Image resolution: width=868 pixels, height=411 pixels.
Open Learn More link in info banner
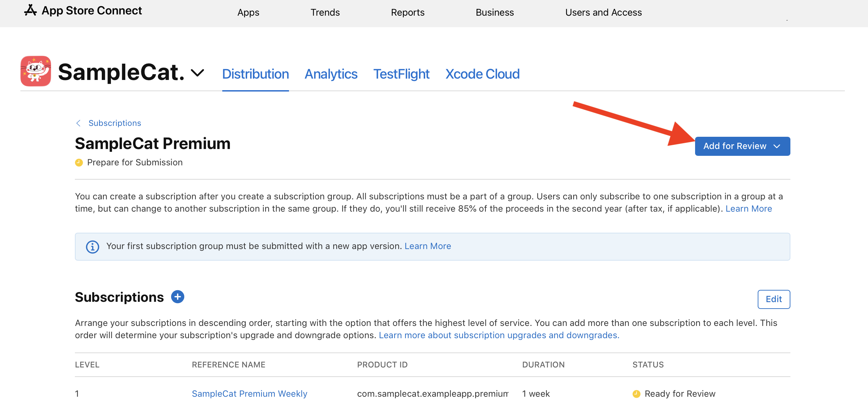(x=428, y=246)
